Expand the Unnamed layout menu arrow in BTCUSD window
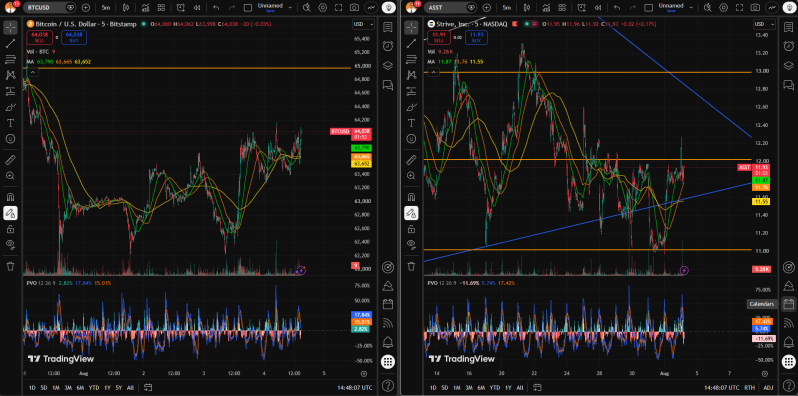The height and width of the screenshot is (396, 798). 290,8
